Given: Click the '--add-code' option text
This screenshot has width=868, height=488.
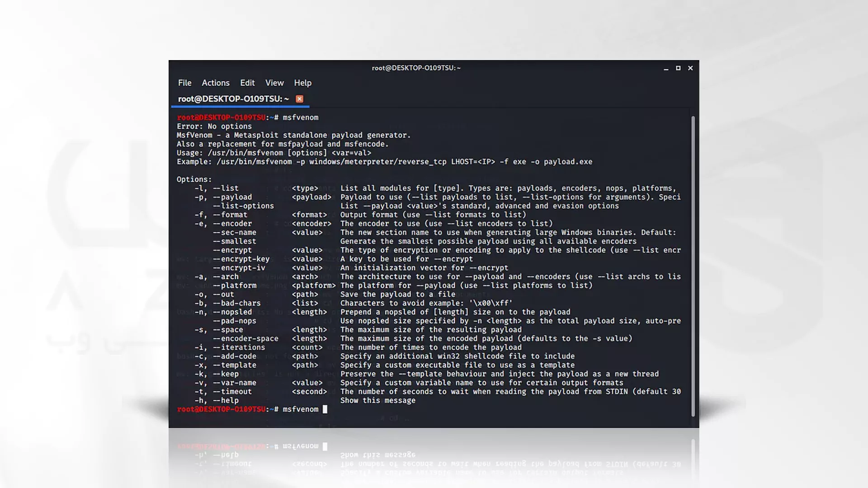Looking at the screenshot, I should [235, 356].
